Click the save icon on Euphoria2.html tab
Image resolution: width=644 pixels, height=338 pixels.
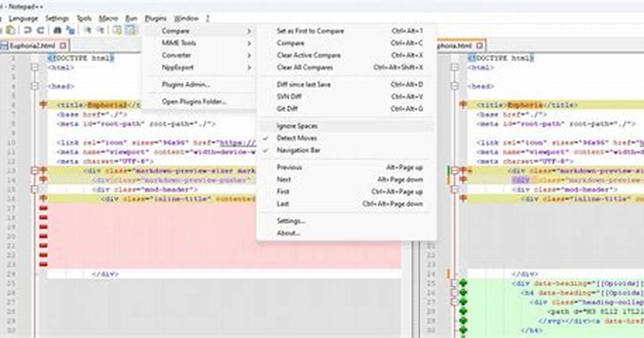point(4,46)
